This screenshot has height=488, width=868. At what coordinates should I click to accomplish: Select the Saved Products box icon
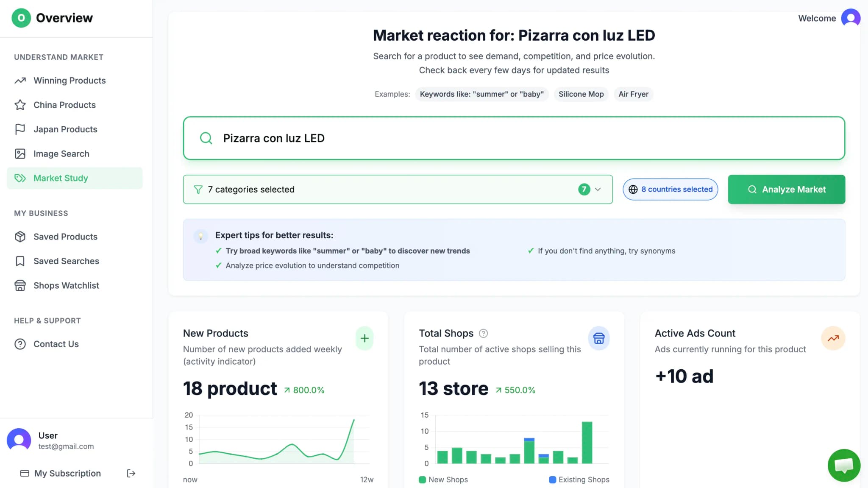point(20,237)
